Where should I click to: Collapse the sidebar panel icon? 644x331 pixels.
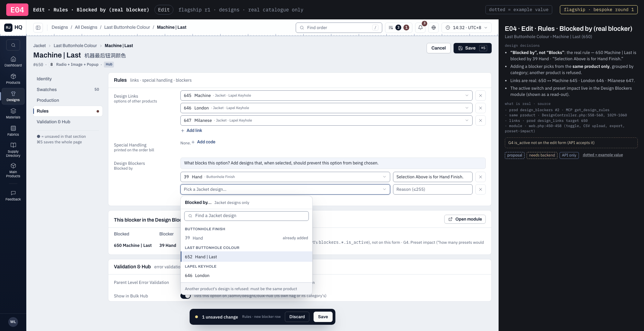tap(38, 28)
